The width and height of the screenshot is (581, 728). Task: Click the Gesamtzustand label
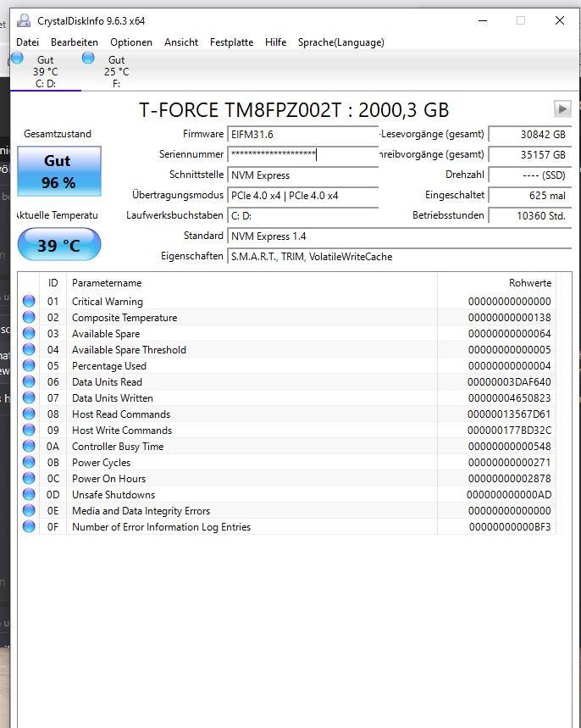coord(58,134)
